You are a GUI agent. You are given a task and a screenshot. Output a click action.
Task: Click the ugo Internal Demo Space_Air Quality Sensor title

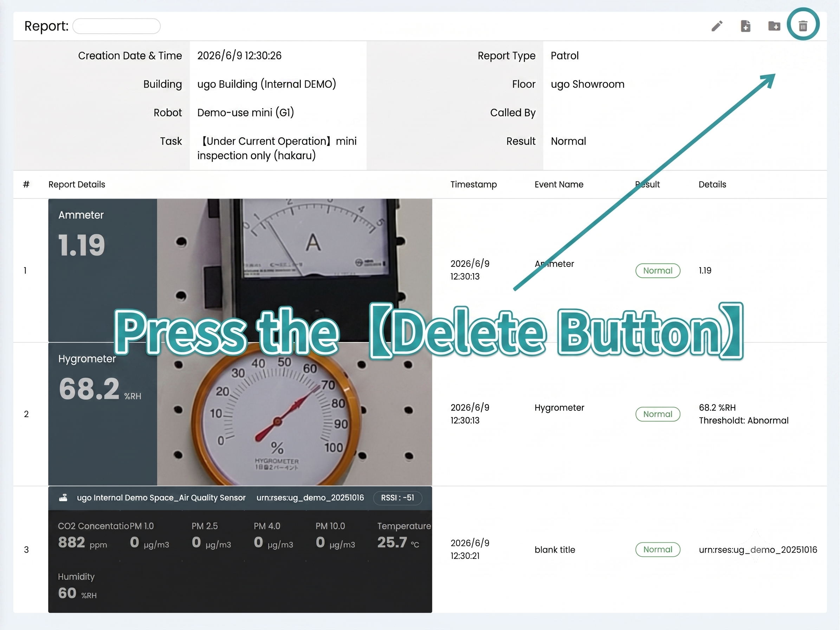click(x=161, y=498)
